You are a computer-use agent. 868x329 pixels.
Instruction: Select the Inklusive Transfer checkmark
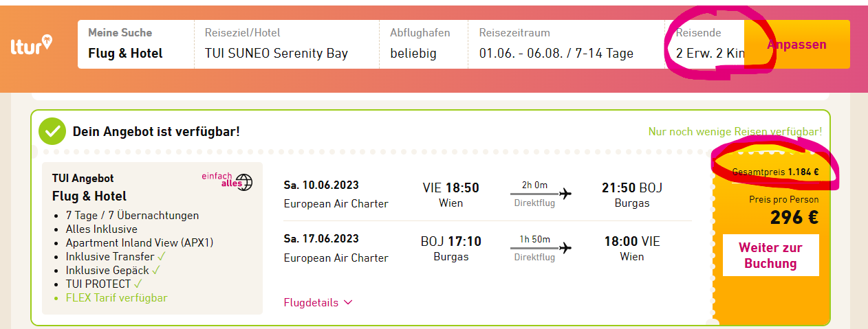pos(162,256)
